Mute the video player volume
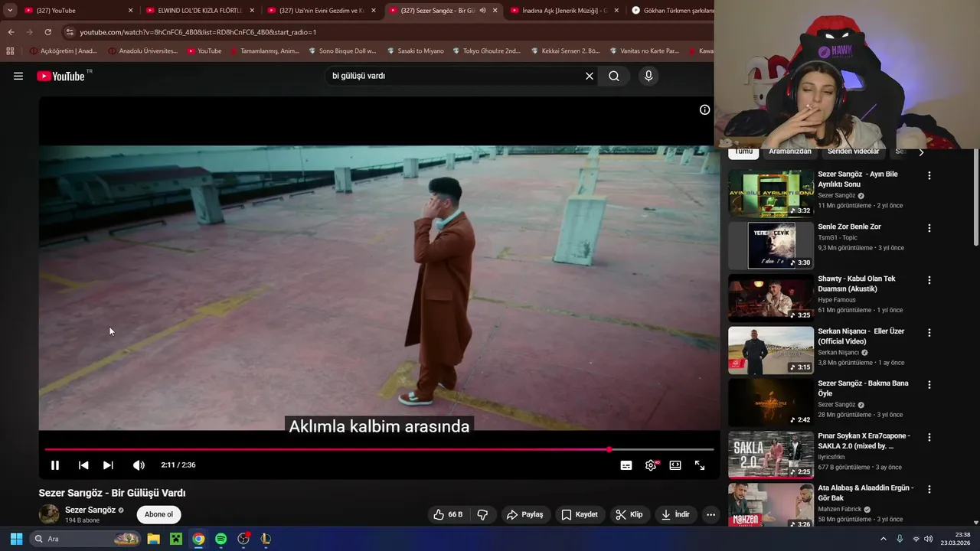Screen dimensions: 980x551 tap(139, 465)
